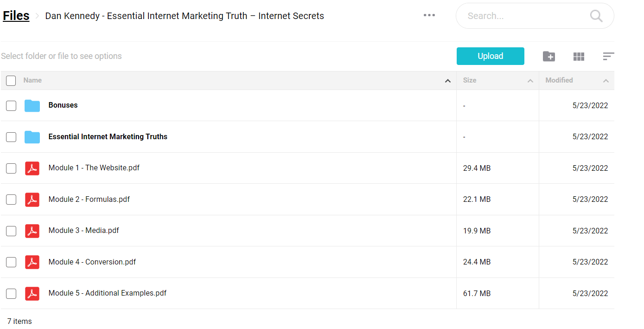This screenshot has height=329, width=644.
Task: Select checkbox for Module 1 - The Website.pdf
Action: click(11, 168)
